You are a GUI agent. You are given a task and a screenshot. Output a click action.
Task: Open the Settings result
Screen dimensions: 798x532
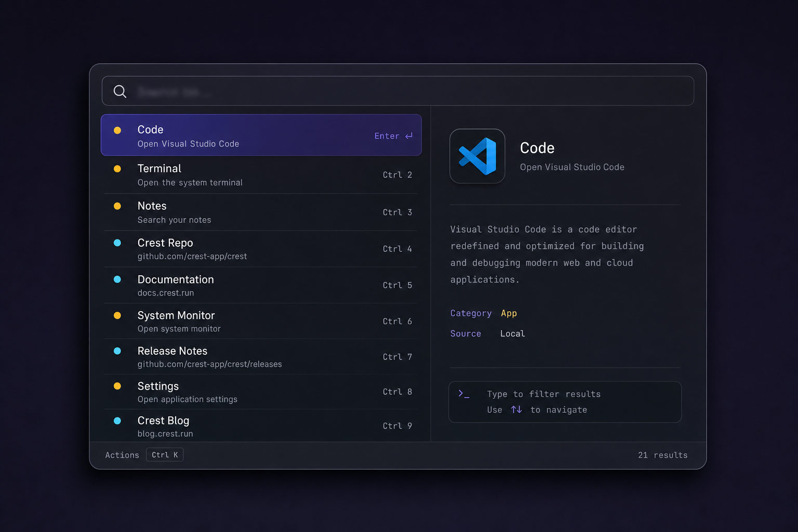click(x=261, y=392)
